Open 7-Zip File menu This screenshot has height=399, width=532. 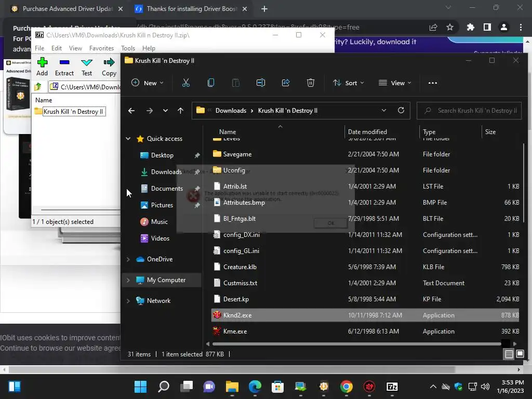39,48
